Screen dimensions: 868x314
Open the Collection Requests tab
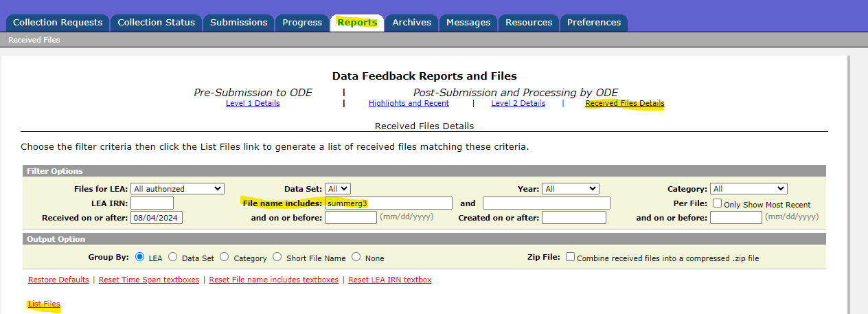58,23
